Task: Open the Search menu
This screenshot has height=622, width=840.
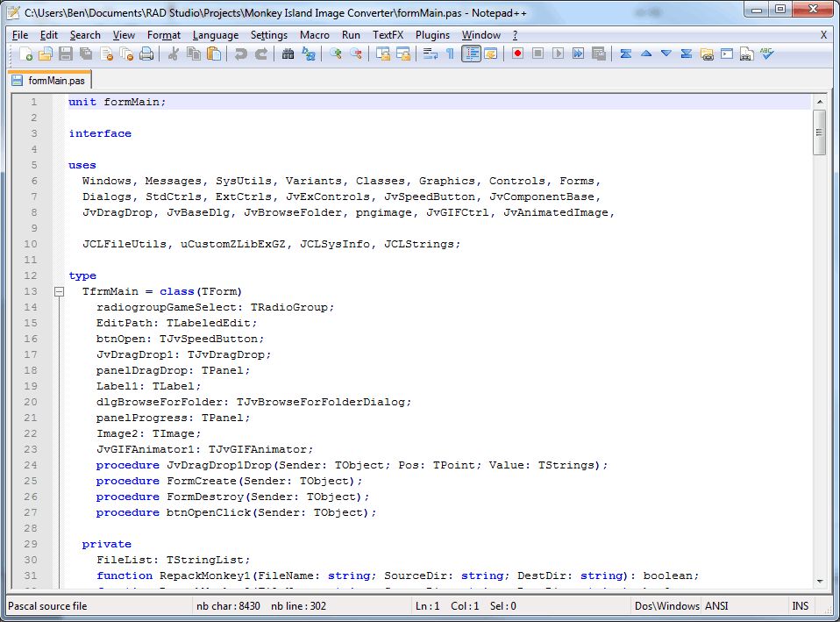Action: 85,35
